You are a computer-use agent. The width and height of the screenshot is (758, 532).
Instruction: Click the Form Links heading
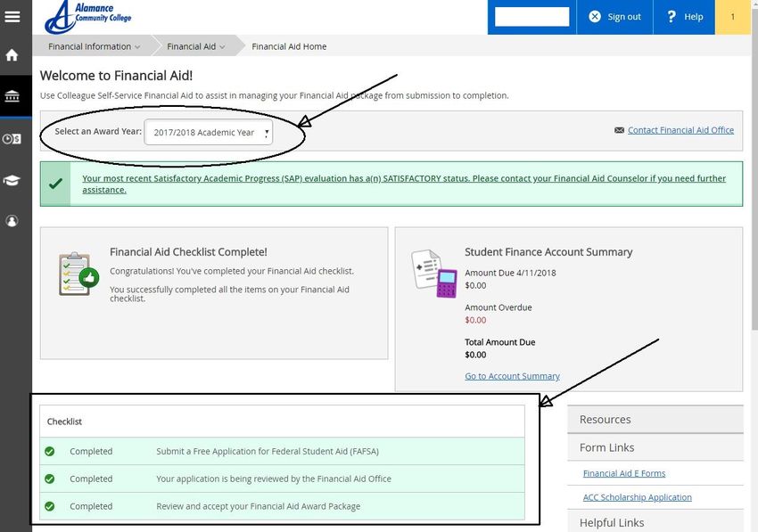tap(655, 447)
